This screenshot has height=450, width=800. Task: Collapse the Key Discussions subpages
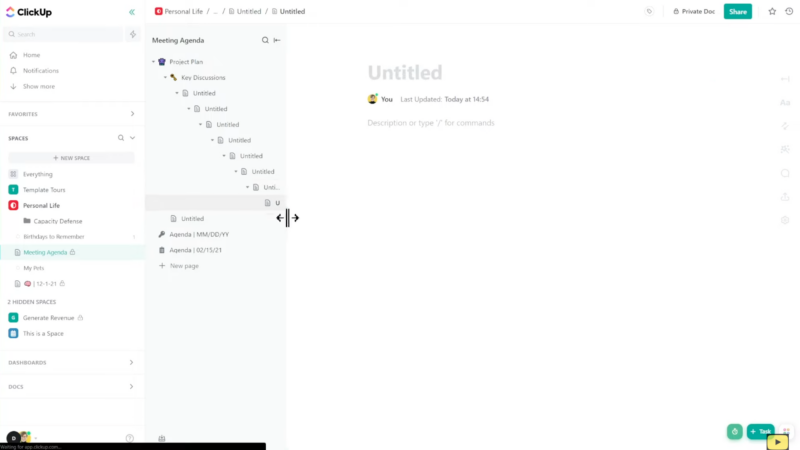[x=165, y=78]
